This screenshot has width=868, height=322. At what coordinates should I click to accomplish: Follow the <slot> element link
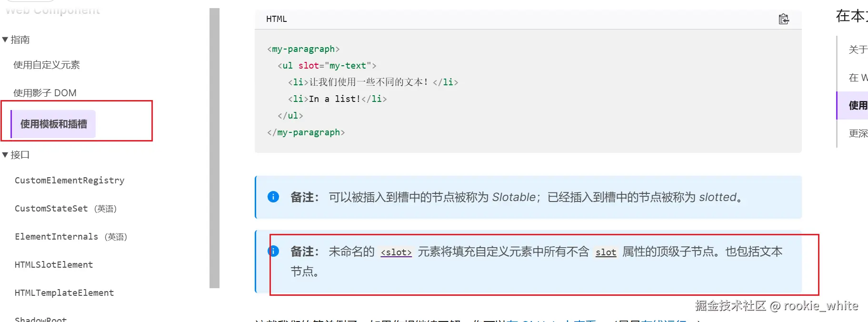click(396, 252)
